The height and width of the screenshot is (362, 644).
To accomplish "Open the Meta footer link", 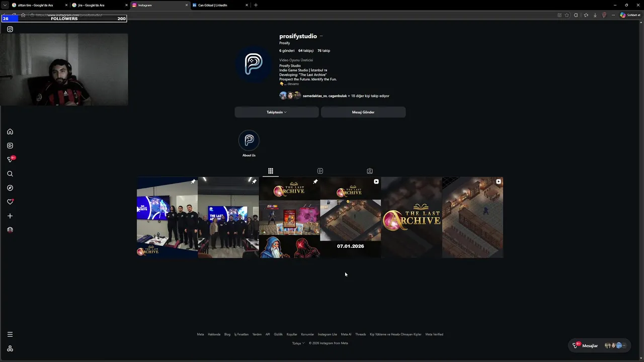I will coord(200,334).
